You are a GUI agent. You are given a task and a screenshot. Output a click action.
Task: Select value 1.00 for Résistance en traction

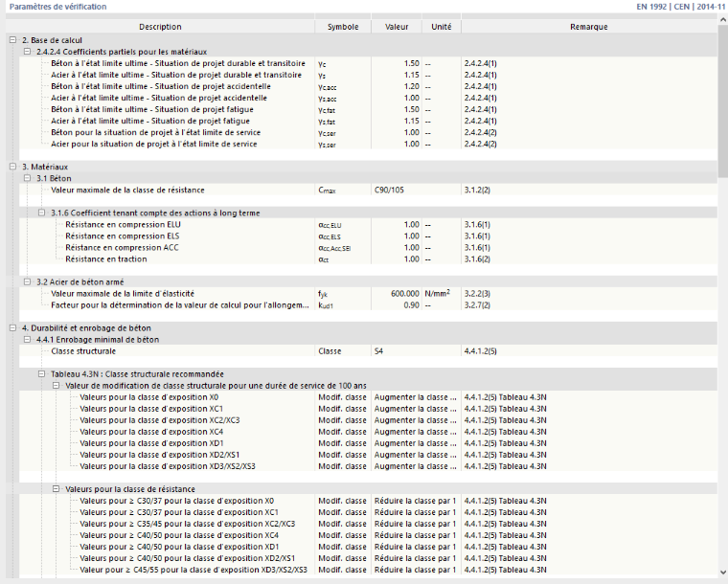(x=397, y=259)
